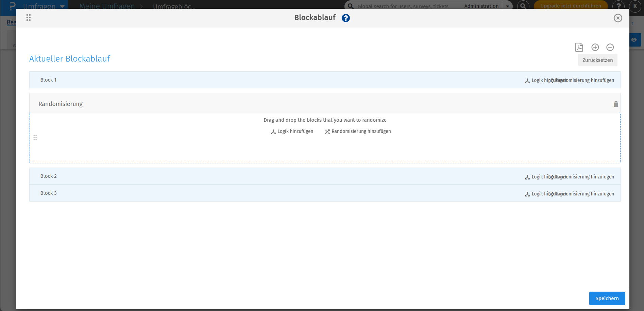This screenshot has height=311, width=644.
Task: Click the "Drag and drop the blocks" hint
Action: tap(325, 120)
